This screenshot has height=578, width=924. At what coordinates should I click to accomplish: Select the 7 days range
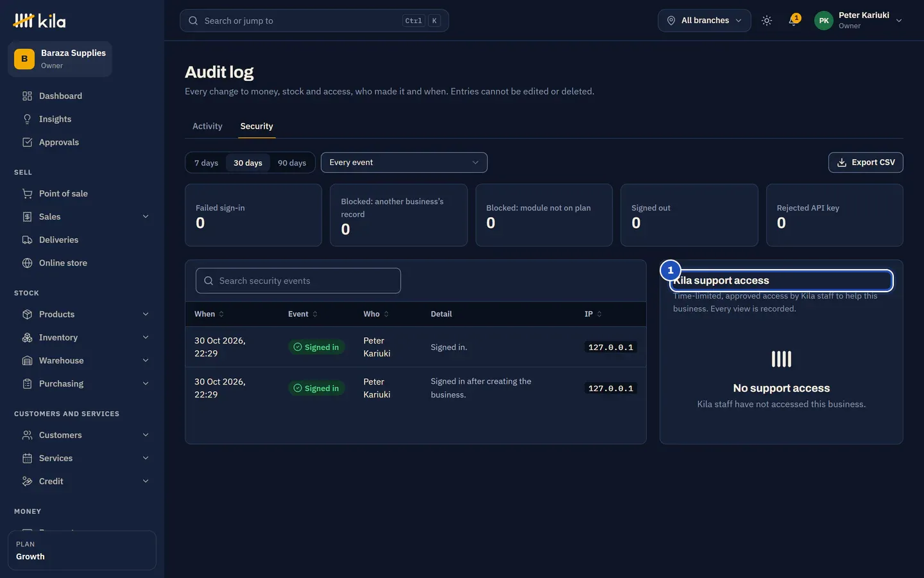(x=206, y=162)
